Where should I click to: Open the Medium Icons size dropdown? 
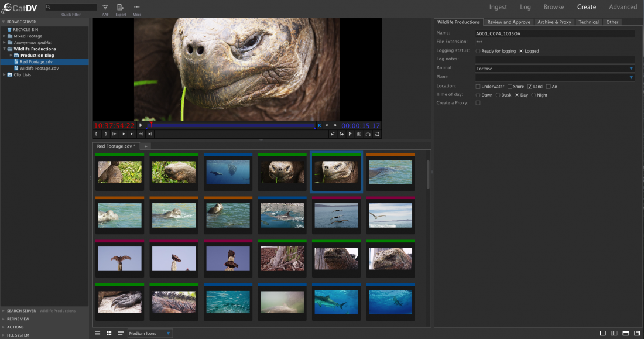click(x=150, y=333)
